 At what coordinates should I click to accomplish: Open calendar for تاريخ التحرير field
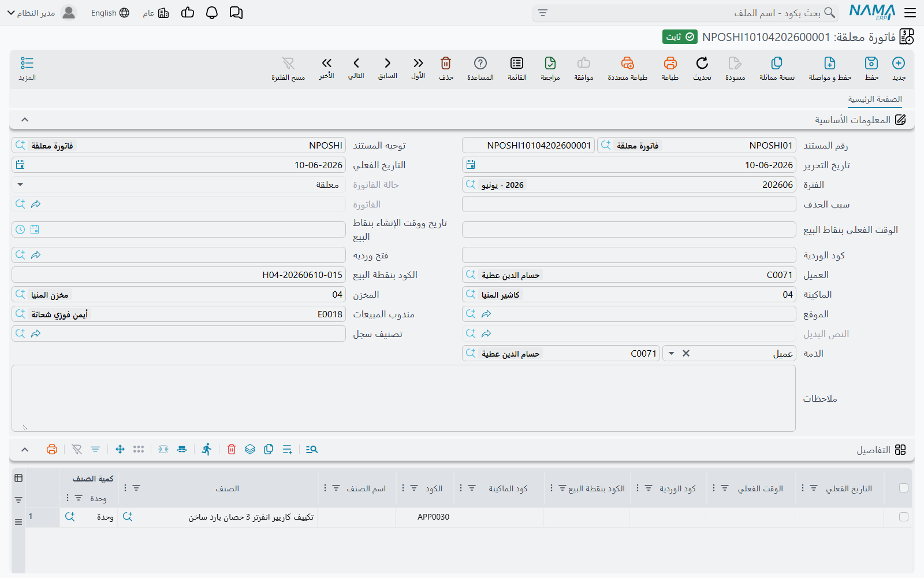[x=471, y=165]
